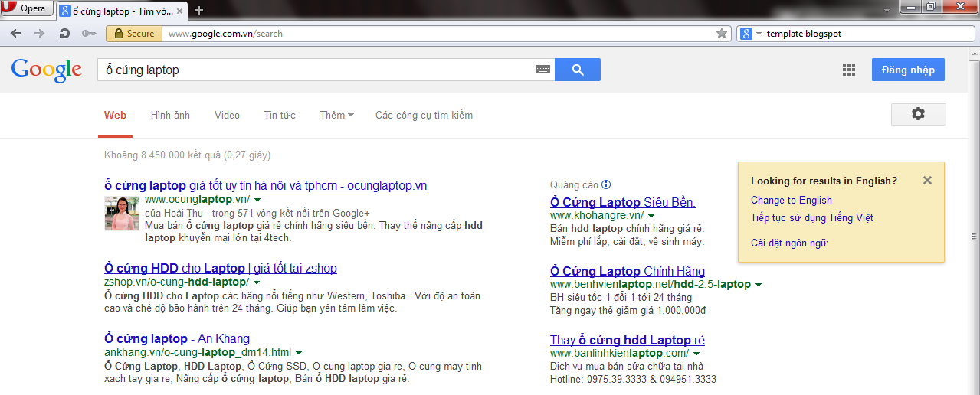Click 'Tiếp tục sử dụng Tiếng Việt' link
Viewport: 980px width, 395px height.
812,217
